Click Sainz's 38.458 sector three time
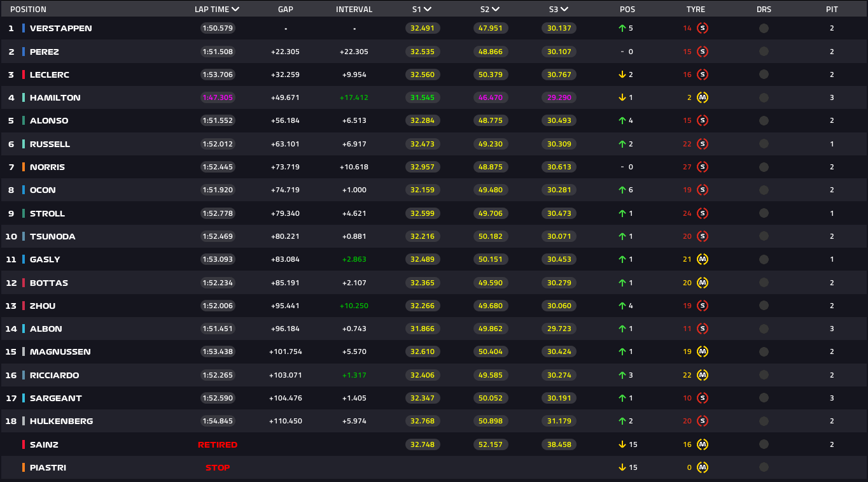The image size is (868, 482). 559,444
